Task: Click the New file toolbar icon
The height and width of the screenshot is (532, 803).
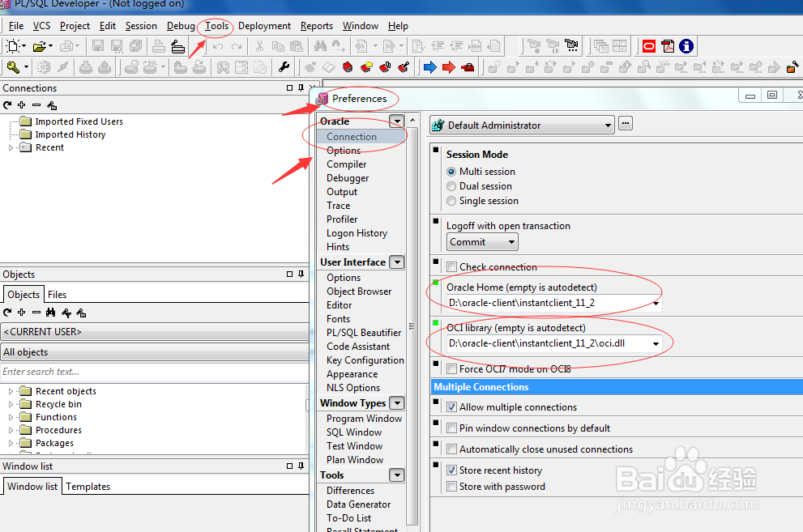Action: point(13,46)
